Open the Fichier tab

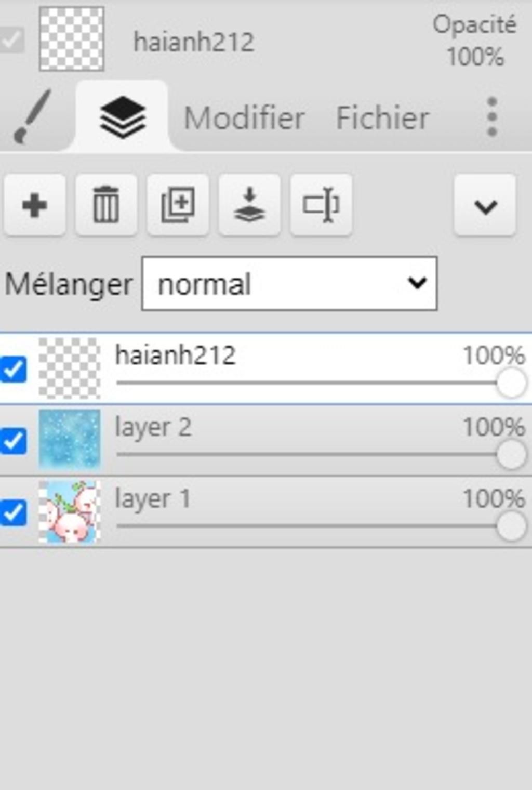click(x=382, y=118)
